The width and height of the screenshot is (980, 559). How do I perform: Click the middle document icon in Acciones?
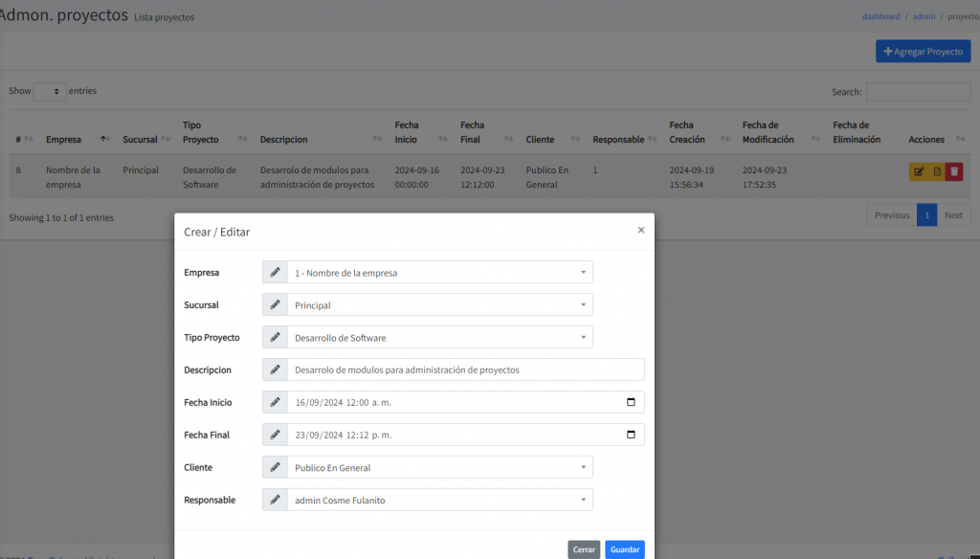[x=937, y=171]
